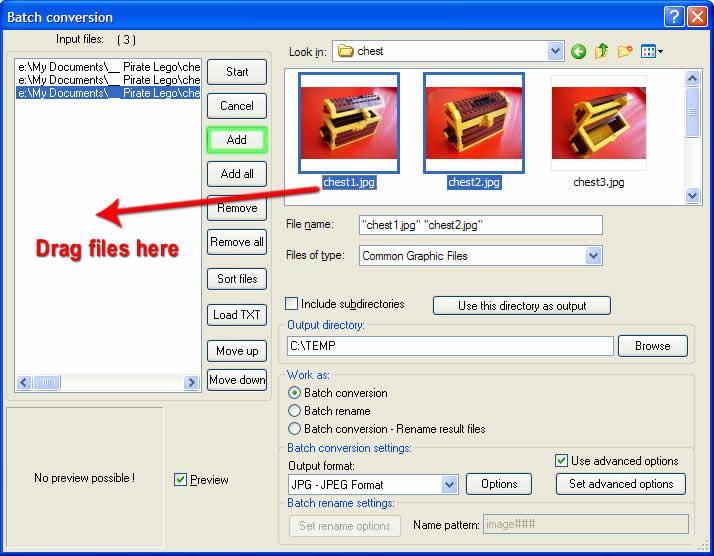Choose Batch conversion - Rename result files
This screenshot has height=556, width=714.
pyautogui.click(x=295, y=428)
